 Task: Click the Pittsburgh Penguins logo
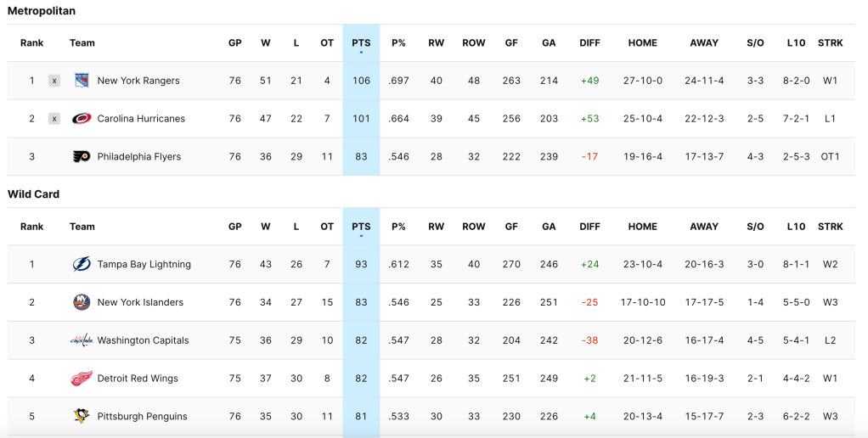click(x=82, y=417)
